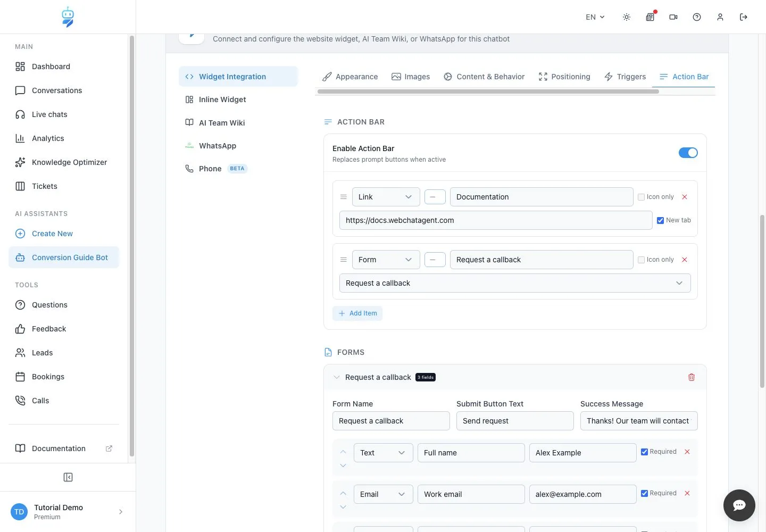Open the WhatsApp integration section

coord(238,146)
